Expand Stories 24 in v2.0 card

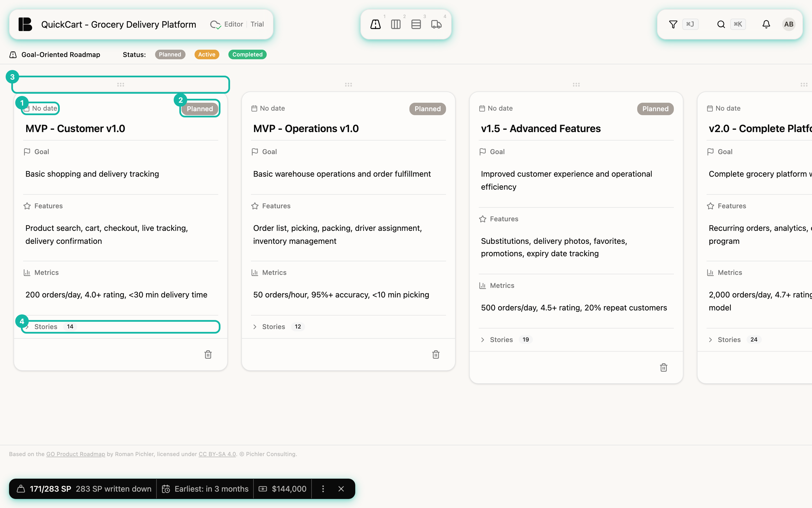tap(759, 340)
